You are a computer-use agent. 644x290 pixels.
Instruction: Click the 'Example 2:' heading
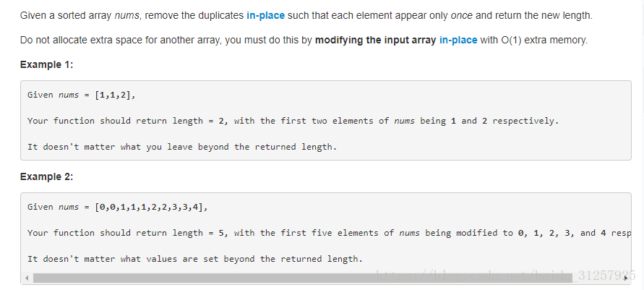(x=46, y=176)
